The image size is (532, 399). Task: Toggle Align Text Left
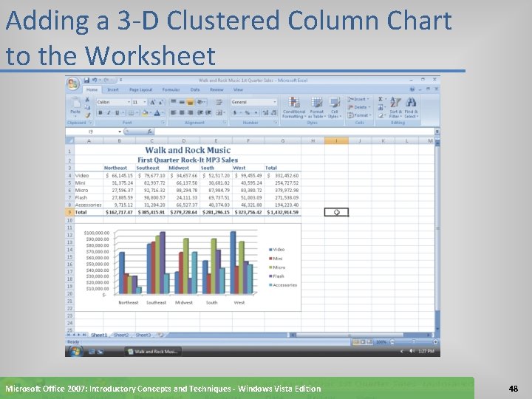174,112
